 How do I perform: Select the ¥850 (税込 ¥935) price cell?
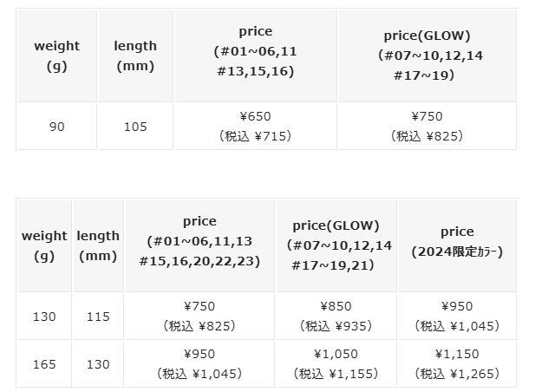click(x=336, y=317)
